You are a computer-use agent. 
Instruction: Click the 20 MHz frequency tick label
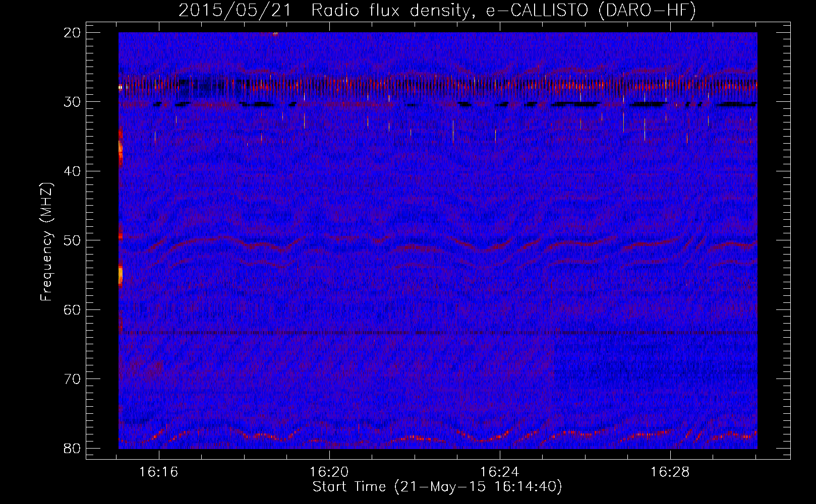(73, 33)
